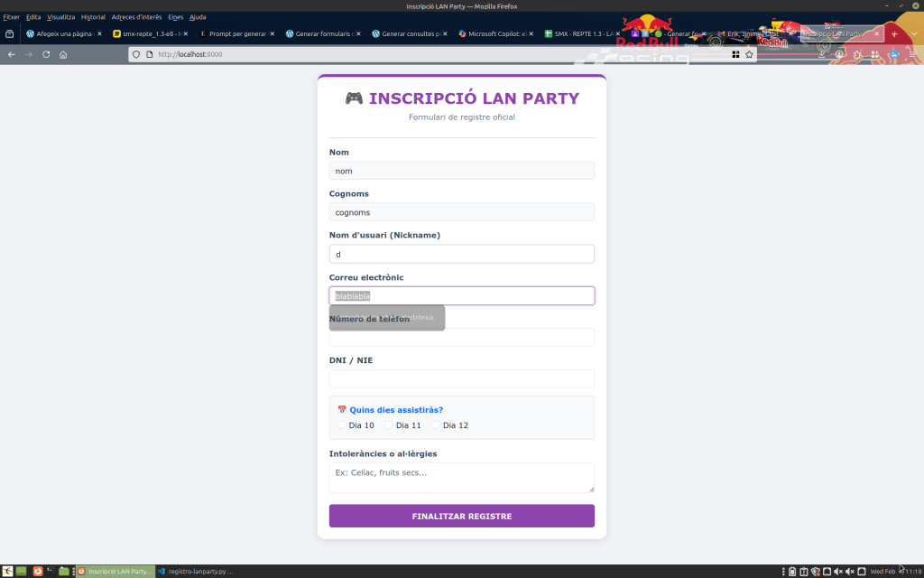Bookmark this page with the star icon
The image size is (924, 578).
pos(749,54)
